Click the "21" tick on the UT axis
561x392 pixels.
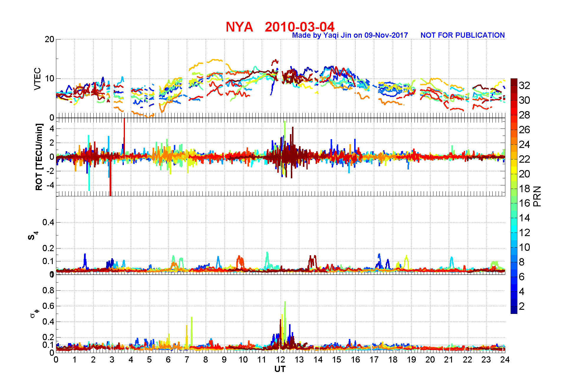tap(449, 360)
